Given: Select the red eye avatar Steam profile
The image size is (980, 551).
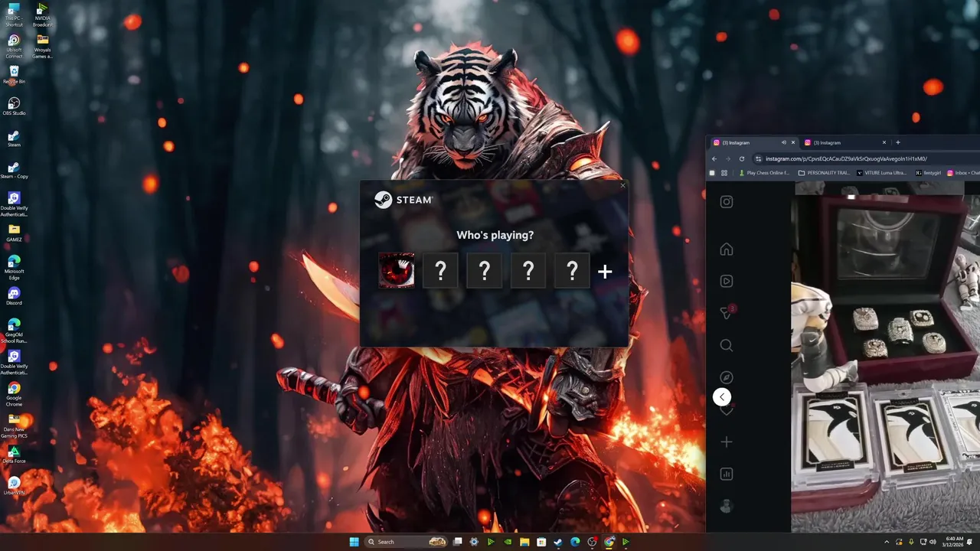Looking at the screenshot, I should coord(397,271).
